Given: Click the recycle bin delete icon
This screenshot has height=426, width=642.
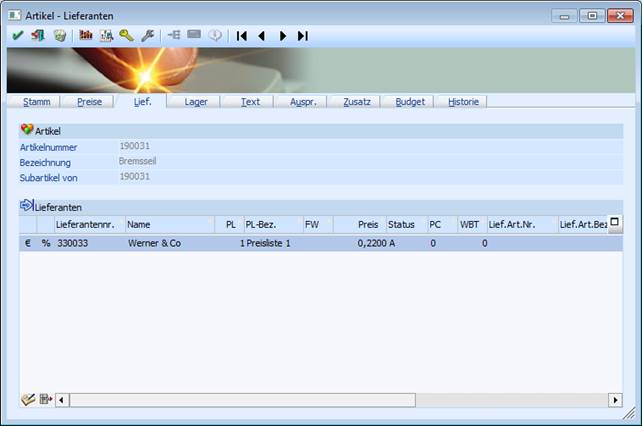Looking at the screenshot, I should click(60, 35).
